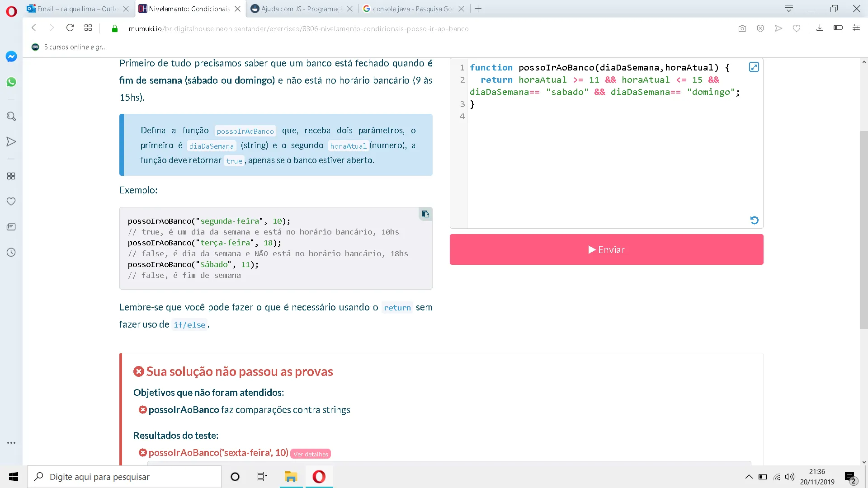Image resolution: width=868 pixels, height=488 pixels.
Task: Open WhatsApp in the Opera sidebar
Action: [11, 82]
